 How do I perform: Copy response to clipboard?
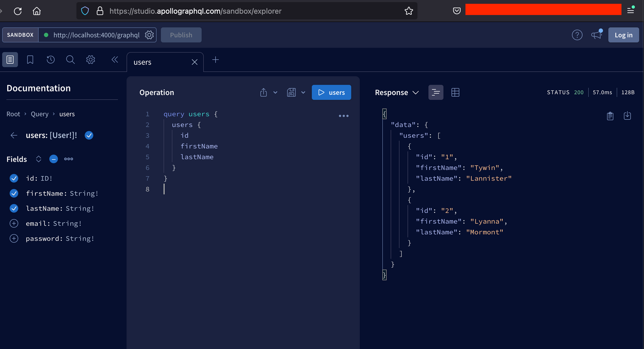coord(610,116)
